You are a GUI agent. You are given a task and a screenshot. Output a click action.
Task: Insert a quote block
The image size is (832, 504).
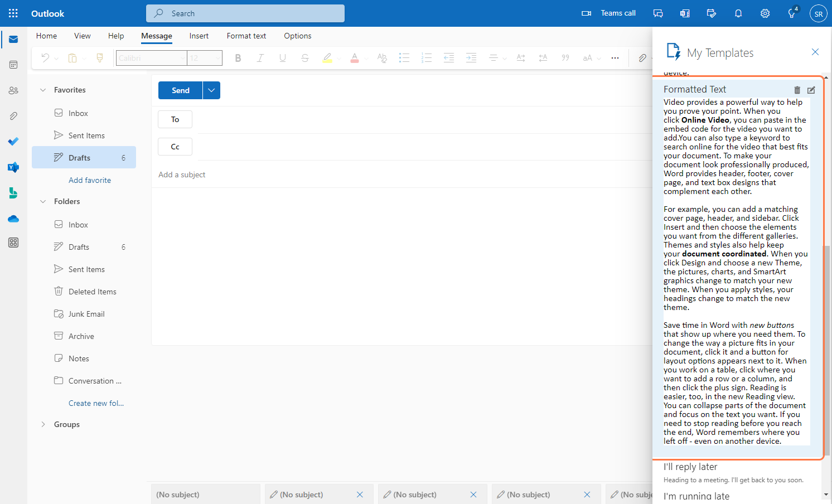pyautogui.click(x=565, y=58)
